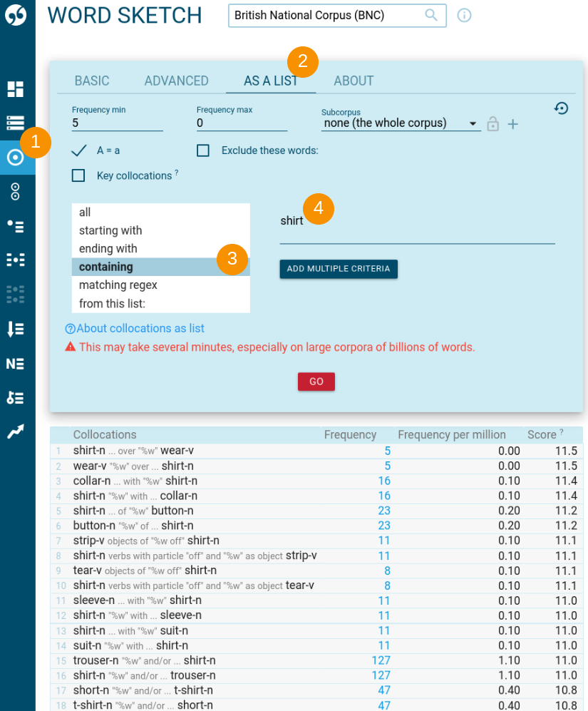The height and width of the screenshot is (711, 588).
Task: Click the corpus info icon
Action: (x=464, y=15)
